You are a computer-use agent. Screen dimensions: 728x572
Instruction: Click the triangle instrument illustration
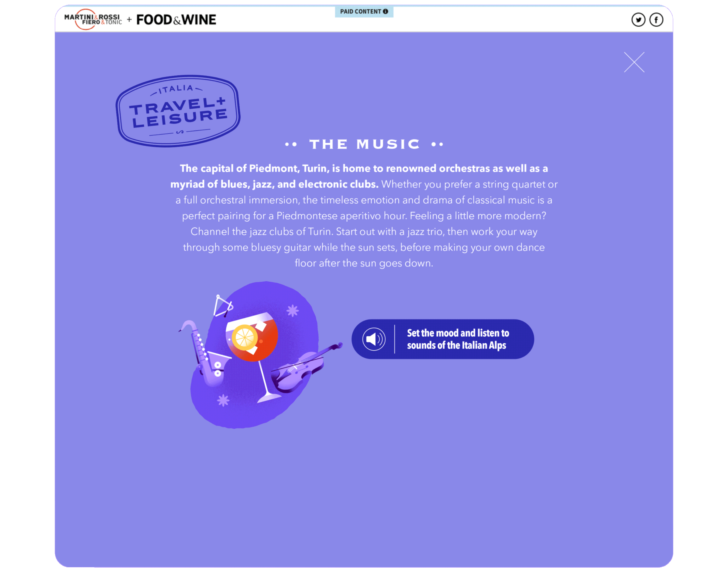point(223,306)
